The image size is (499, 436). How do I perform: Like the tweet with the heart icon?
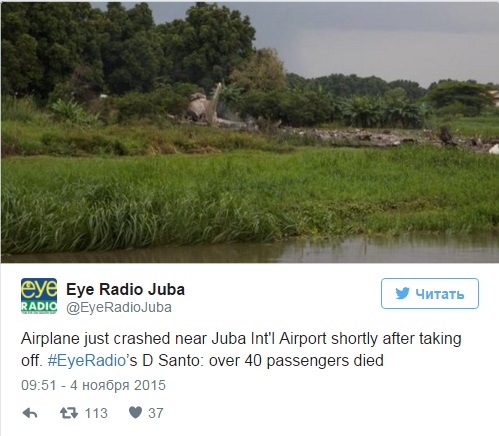pyautogui.click(x=135, y=413)
